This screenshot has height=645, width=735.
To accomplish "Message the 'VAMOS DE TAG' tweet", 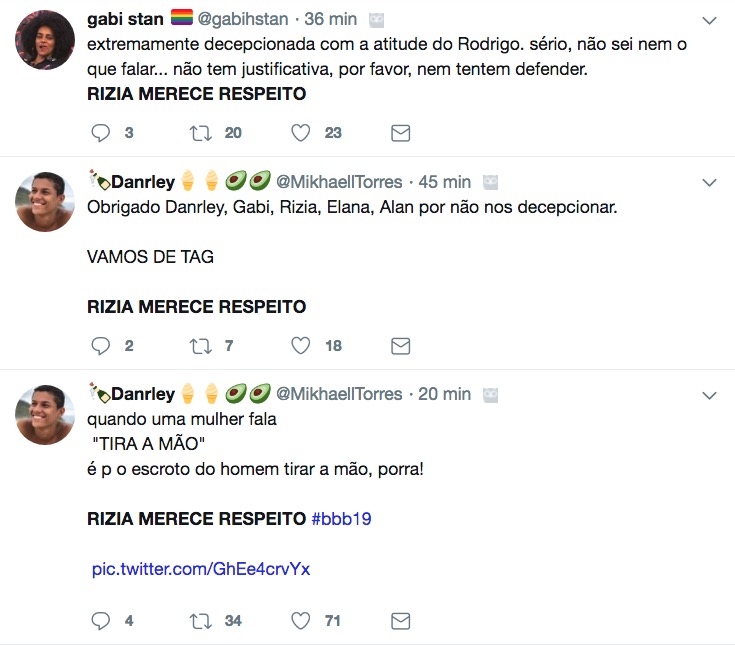I will pyautogui.click(x=400, y=345).
